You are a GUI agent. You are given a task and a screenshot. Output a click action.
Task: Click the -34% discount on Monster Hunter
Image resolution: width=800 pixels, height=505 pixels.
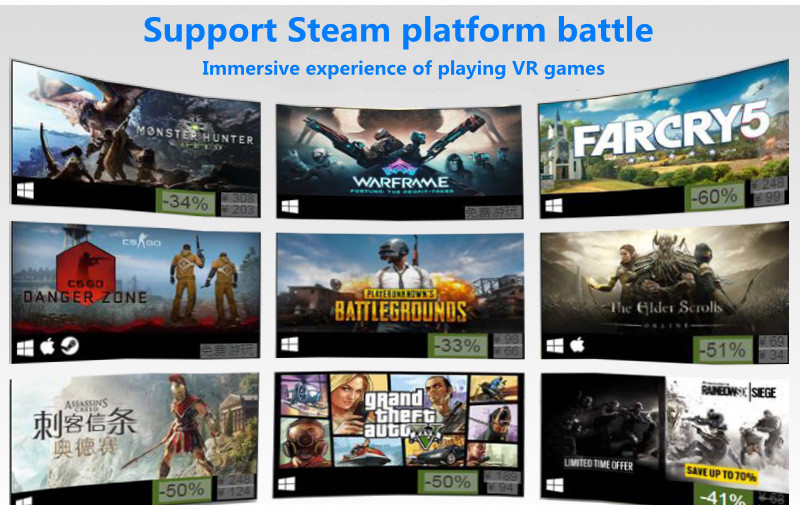(x=186, y=203)
